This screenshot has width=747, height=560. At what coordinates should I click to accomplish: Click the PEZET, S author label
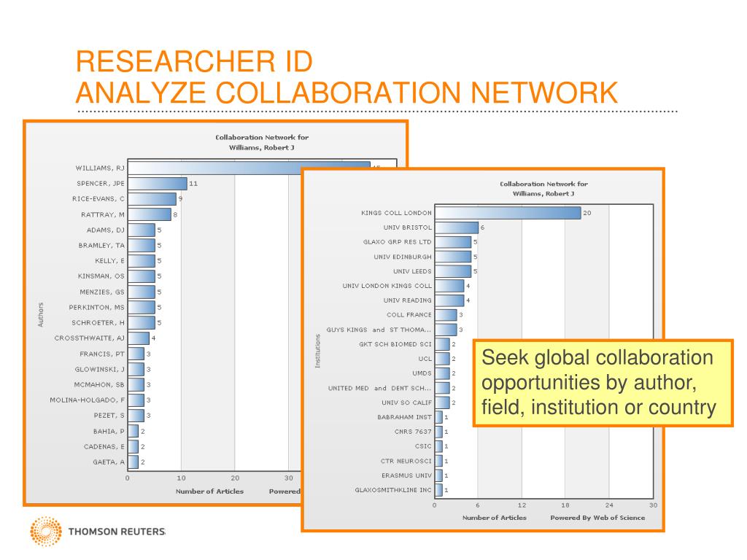pyautogui.click(x=109, y=415)
